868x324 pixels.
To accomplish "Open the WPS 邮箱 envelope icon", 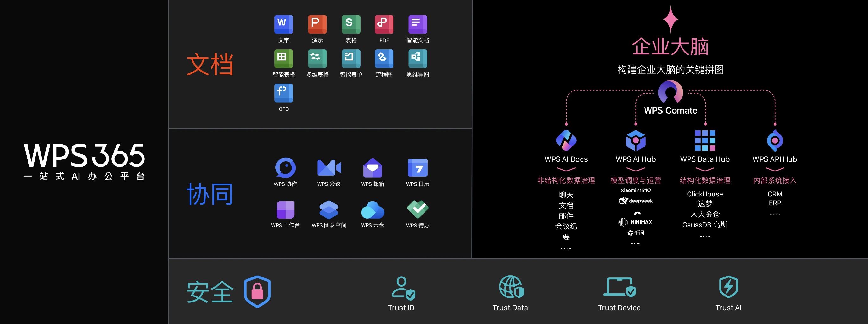I will tap(372, 167).
